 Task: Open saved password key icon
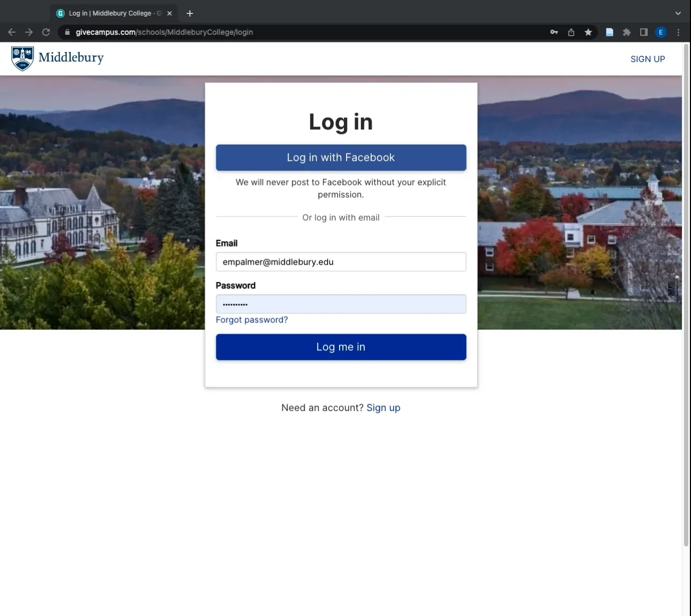pyautogui.click(x=554, y=32)
